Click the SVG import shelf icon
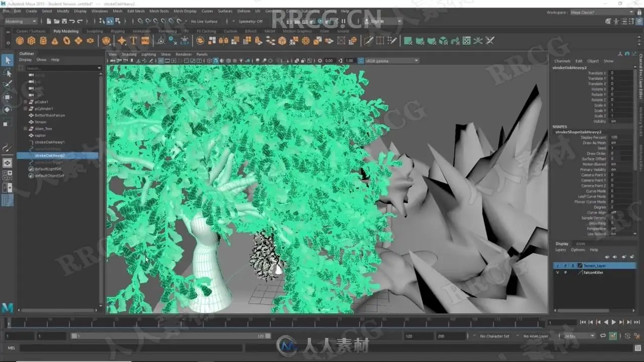The image size is (644, 362). [145, 41]
